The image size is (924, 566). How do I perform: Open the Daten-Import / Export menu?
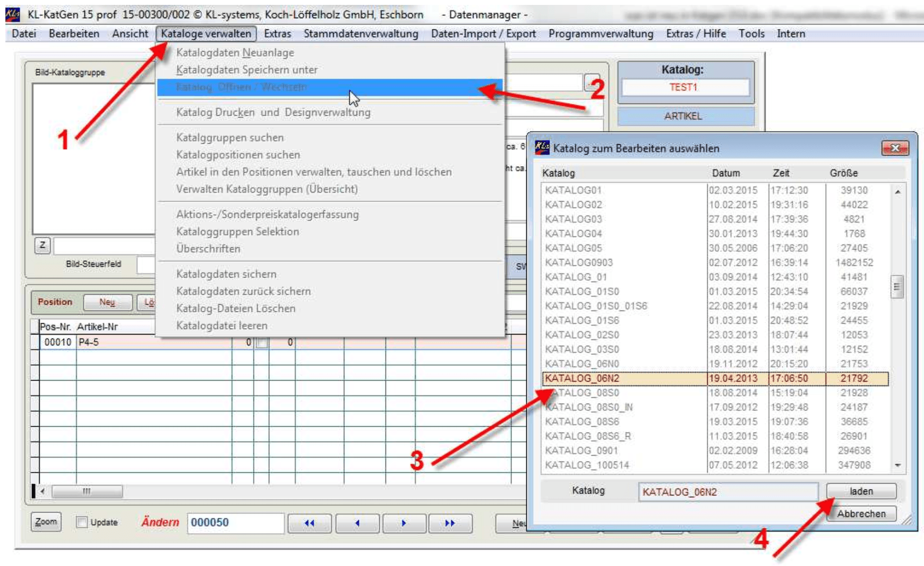pyautogui.click(x=483, y=34)
